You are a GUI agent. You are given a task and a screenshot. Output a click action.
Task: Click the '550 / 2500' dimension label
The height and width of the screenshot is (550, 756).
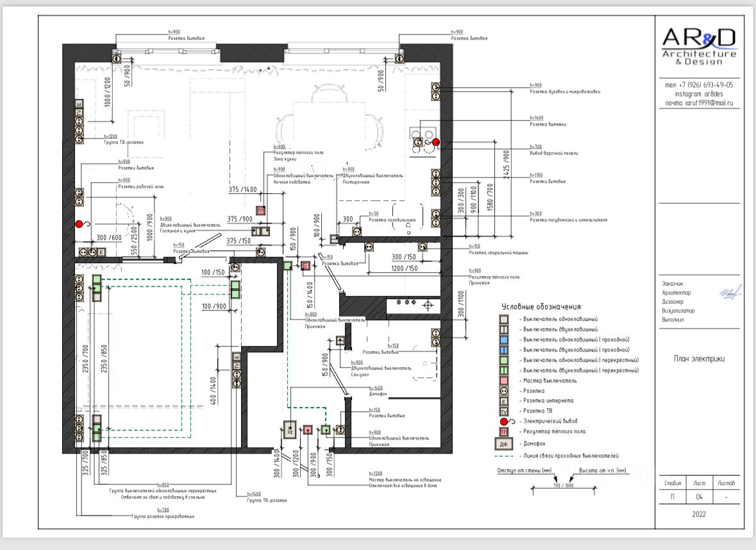pyautogui.click(x=134, y=240)
